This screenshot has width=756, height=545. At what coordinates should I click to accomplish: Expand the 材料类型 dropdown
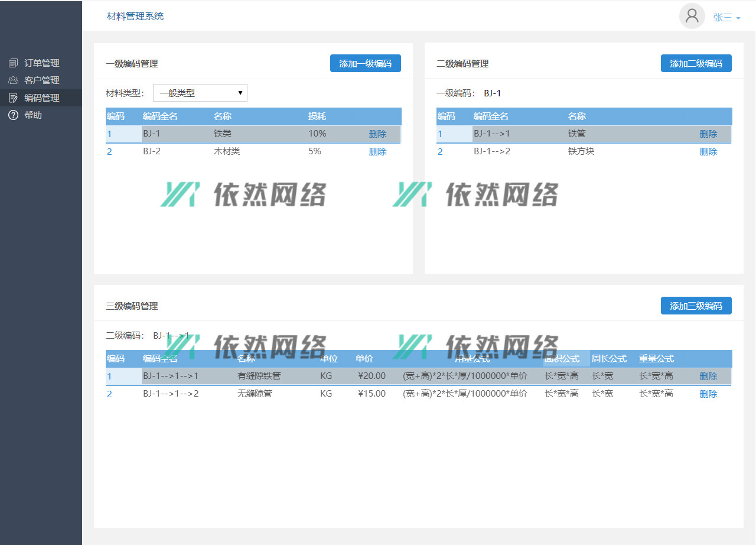click(200, 93)
